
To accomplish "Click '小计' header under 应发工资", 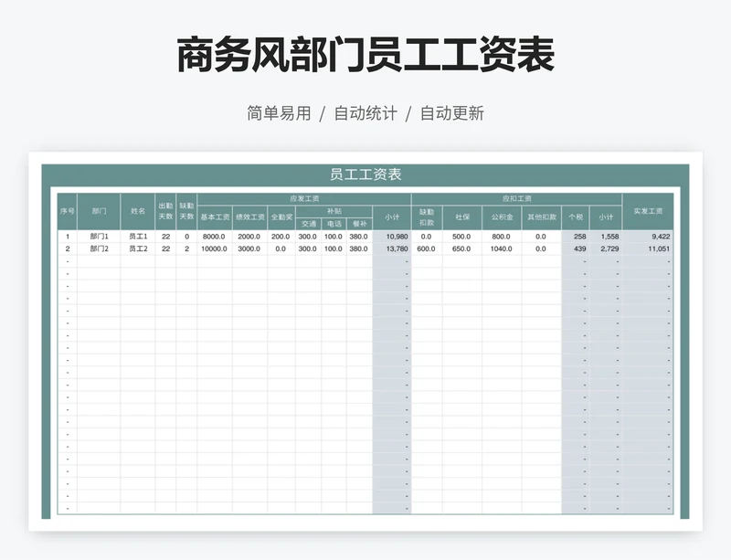I will (392, 217).
